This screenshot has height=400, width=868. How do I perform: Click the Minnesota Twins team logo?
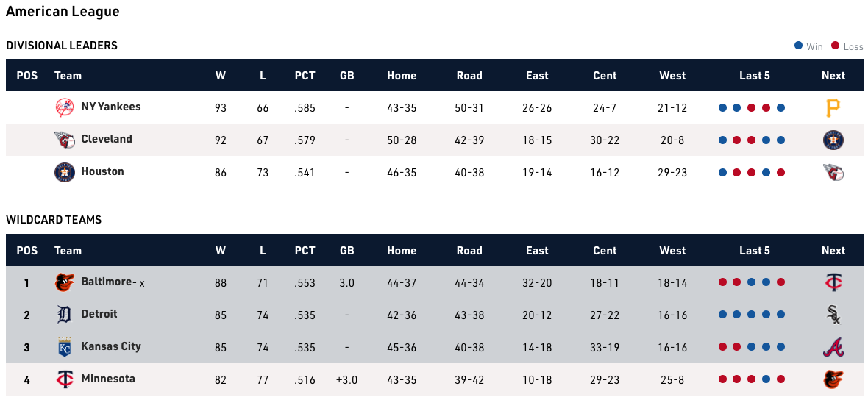[x=65, y=379]
